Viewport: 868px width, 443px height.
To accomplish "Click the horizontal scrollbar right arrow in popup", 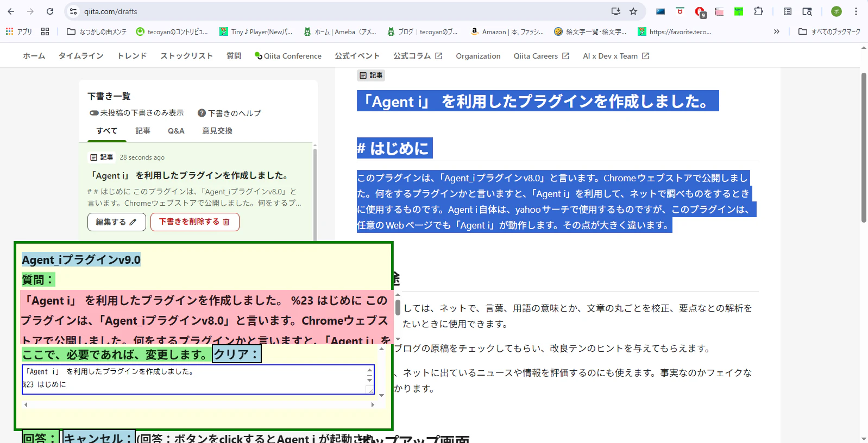I will [x=373, y=404].
